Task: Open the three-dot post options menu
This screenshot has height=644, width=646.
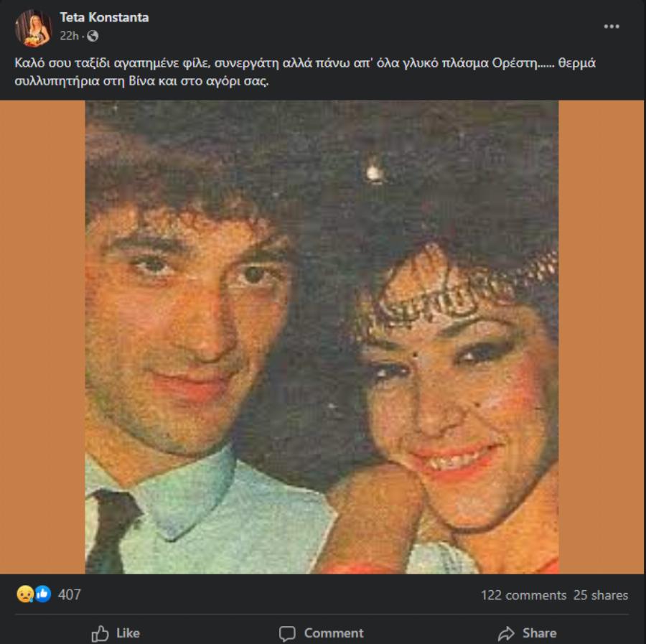Action: [611, 27]
